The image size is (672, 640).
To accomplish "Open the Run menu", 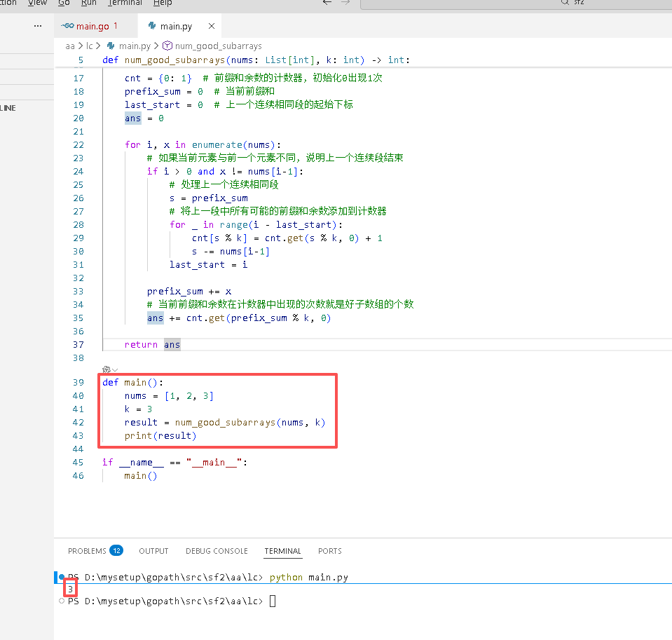I will [x=89, y=3].
